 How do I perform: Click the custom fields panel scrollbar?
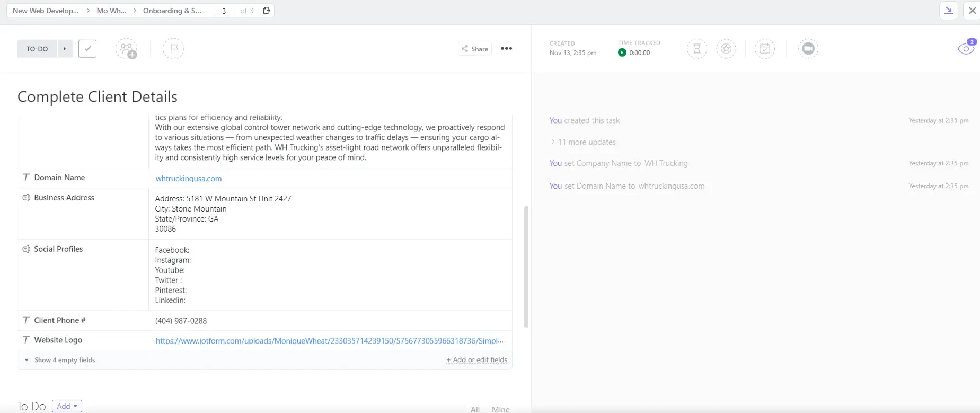pos(526,267)
